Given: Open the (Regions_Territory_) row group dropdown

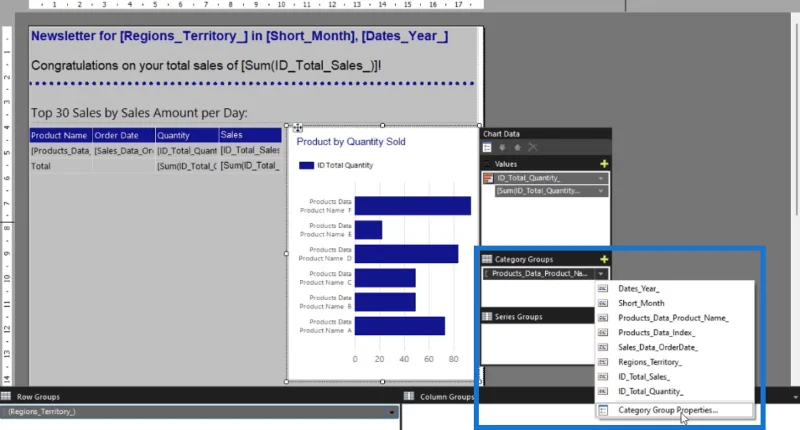Looking at the screenshot, I should point(391,412).
